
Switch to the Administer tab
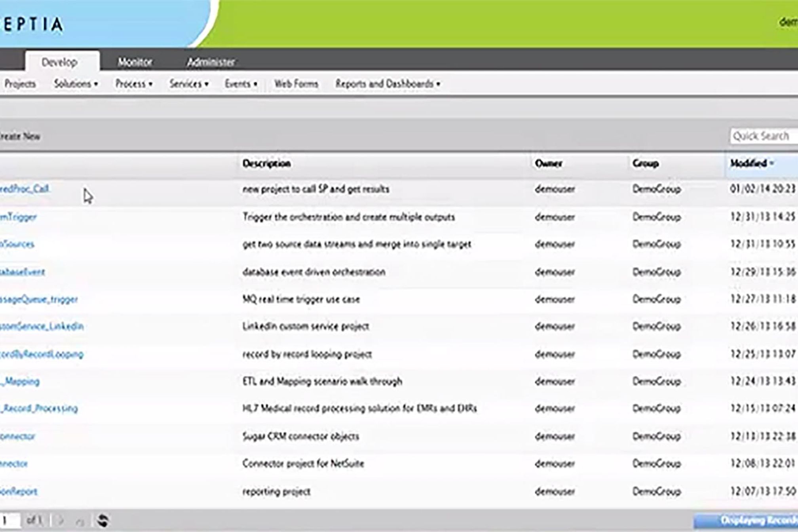click(x=211, y=62)
